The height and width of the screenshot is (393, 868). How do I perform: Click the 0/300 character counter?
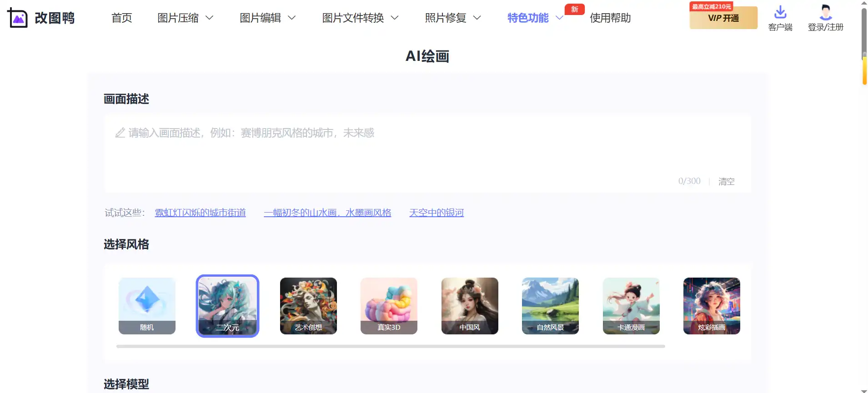[x=689, y=181]
